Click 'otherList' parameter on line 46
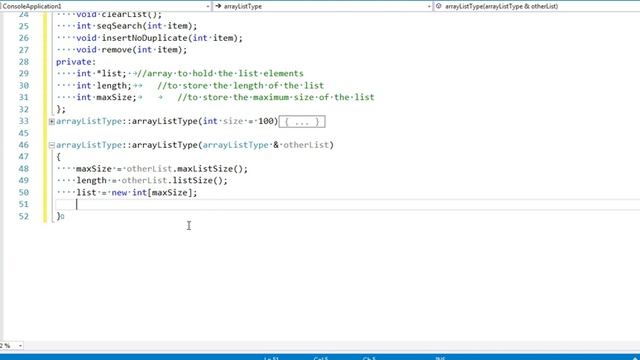Image resolution: width=640 pixels, height=360 pixels. pyautogui.click(x=306, y=145)
